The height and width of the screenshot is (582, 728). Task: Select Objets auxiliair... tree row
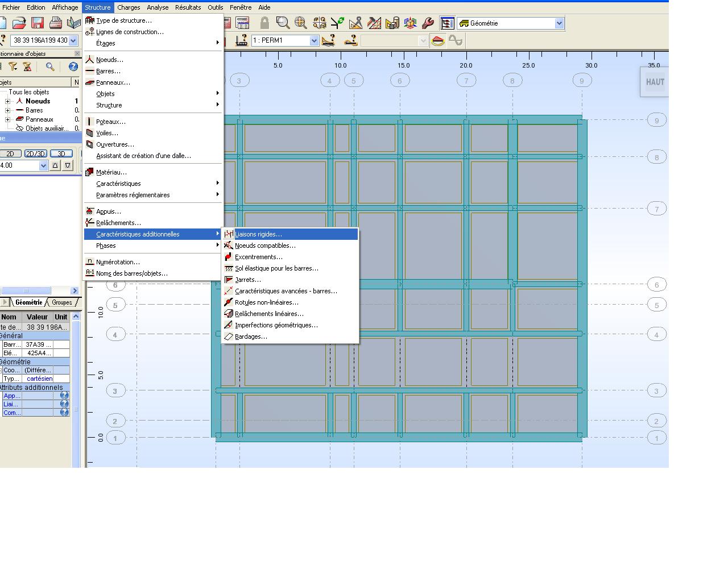click(47, 128)
